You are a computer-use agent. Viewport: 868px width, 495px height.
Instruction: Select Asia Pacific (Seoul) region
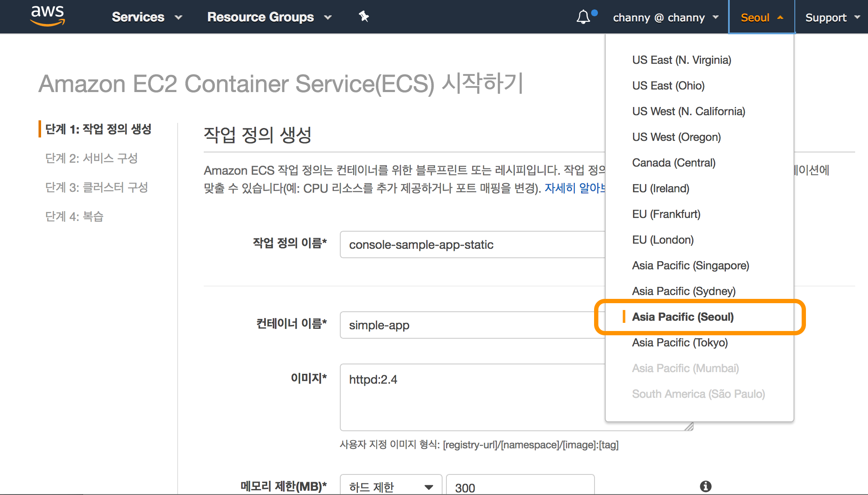coord(683,317)
